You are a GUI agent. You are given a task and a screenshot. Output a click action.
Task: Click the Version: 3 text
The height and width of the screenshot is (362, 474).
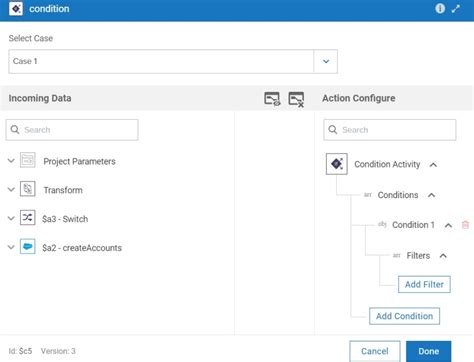coord(58,351)
